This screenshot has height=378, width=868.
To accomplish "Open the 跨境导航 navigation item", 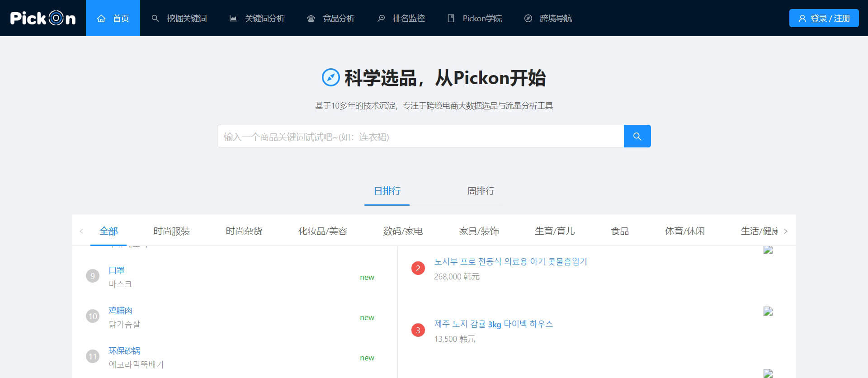I will tap(548, 18).
